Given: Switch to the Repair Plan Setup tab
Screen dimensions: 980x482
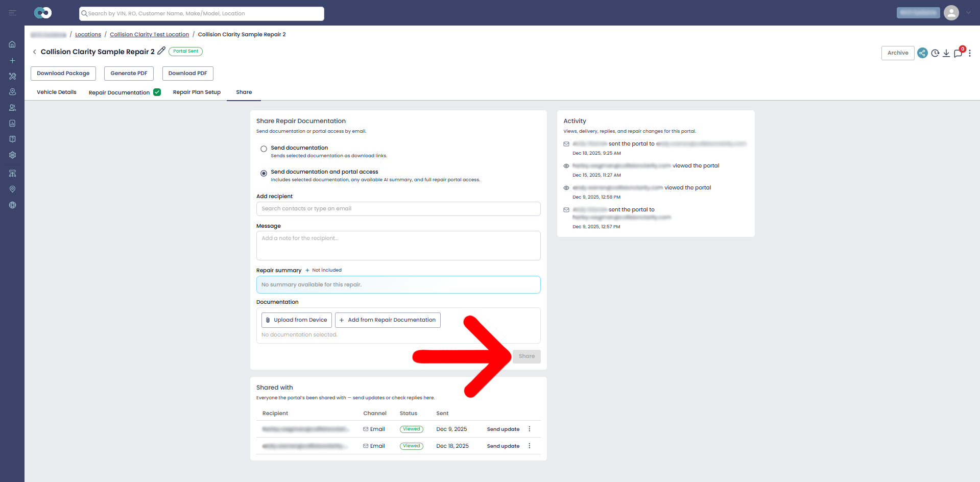Looking at the screenshot, I should pyautogui.click(x=197, y=92).
